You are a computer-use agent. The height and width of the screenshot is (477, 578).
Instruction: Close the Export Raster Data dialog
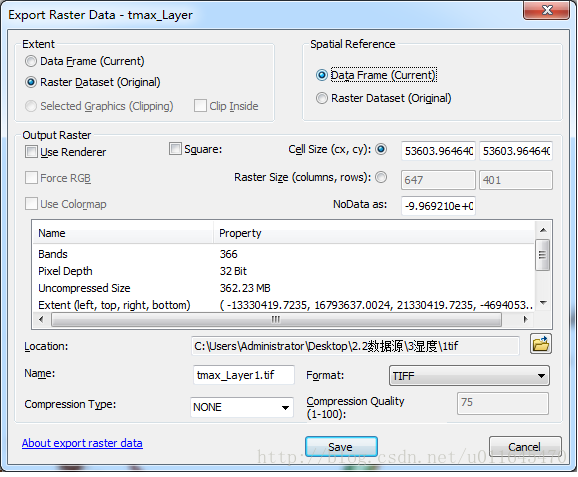click(x=547, y=10)
